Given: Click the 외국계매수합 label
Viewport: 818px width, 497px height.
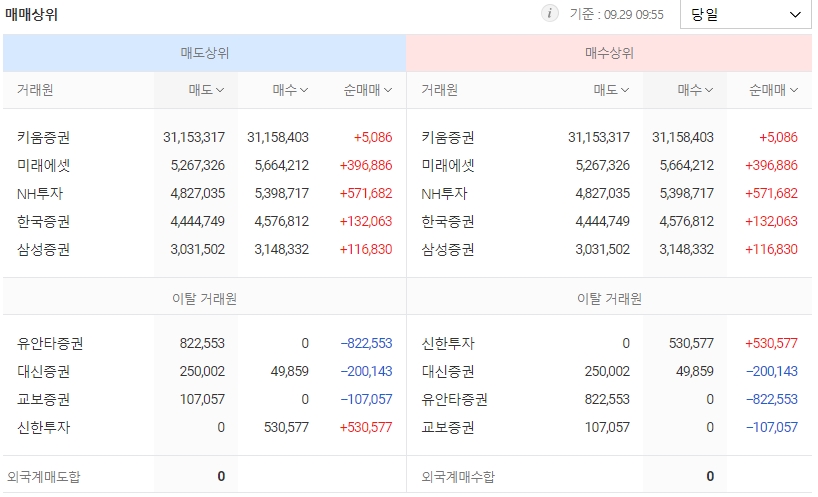Looking at the screenshot, I should click(458, 476).
